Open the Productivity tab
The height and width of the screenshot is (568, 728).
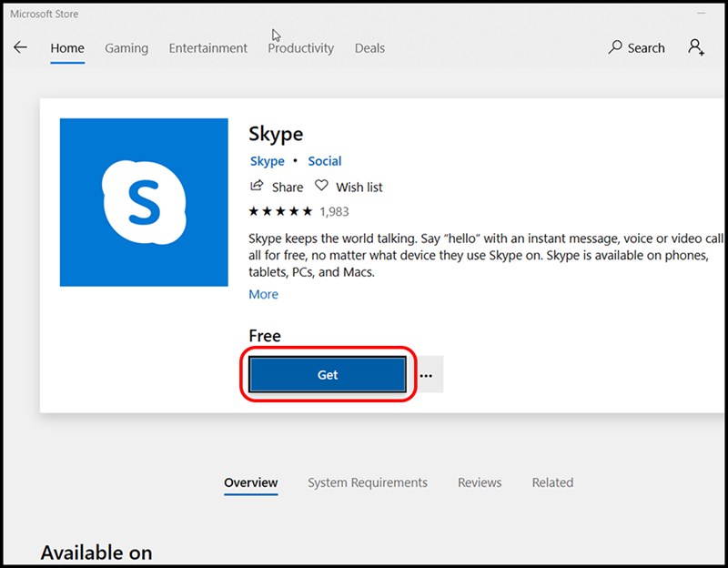tap(301, 48)
